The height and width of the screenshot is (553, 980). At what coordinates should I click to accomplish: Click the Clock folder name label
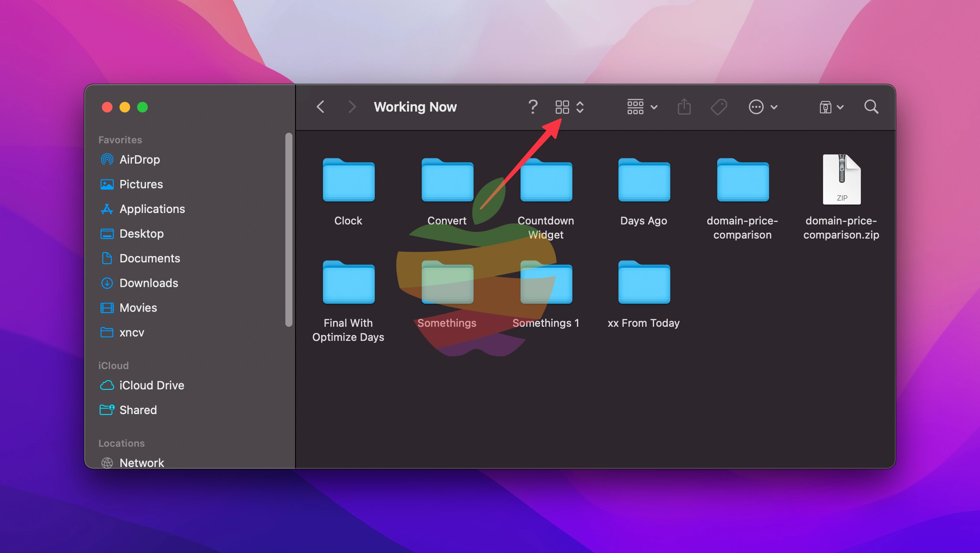(348, 220)
